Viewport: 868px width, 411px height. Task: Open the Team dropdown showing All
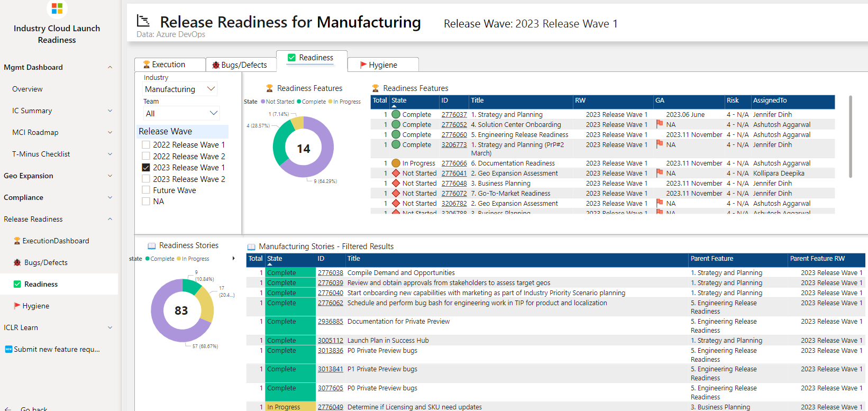(181, 113)
